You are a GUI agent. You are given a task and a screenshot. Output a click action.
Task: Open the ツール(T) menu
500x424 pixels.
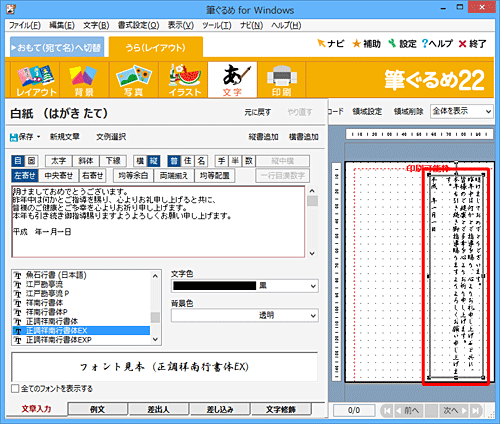[x=217, y=26]
